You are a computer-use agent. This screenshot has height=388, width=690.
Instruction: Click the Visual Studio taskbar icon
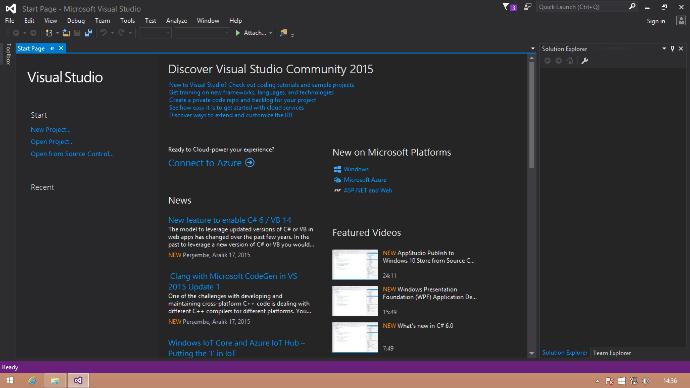pyautogui.click(x=78, y=381)
